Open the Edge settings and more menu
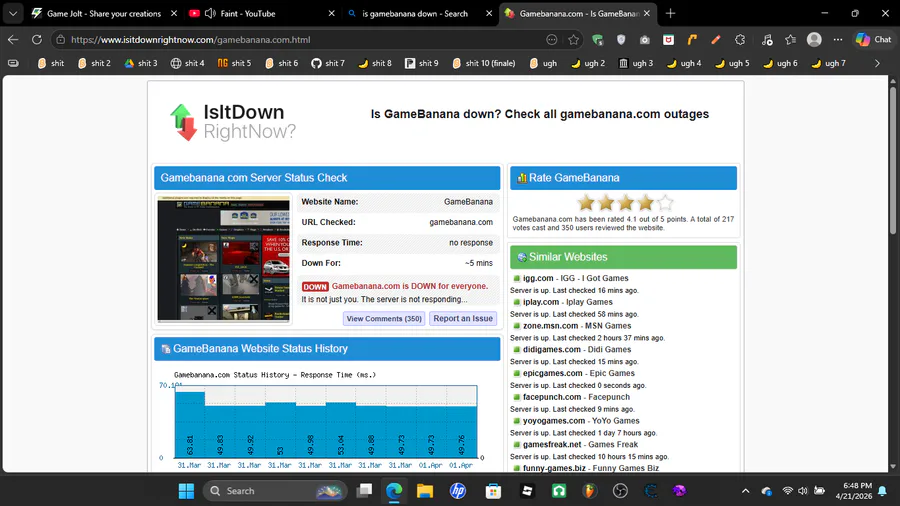The height and width of the screenshot is (506, 900). point(838,40)
